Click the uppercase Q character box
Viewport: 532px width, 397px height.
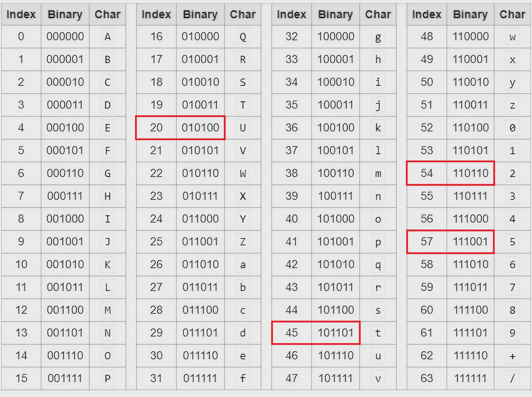click(x=243, y=37)
